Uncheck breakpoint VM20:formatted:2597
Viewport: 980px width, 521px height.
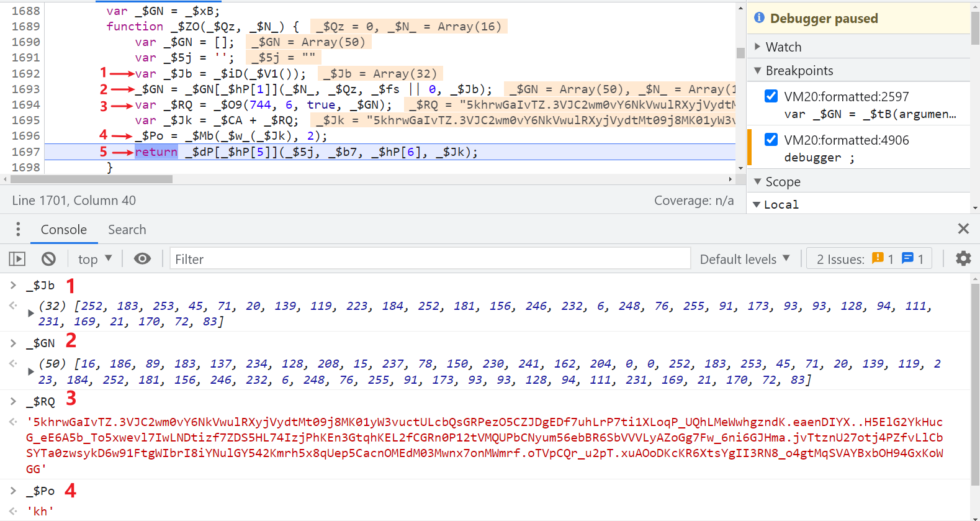pyautogui.click(x=771, y=96)
